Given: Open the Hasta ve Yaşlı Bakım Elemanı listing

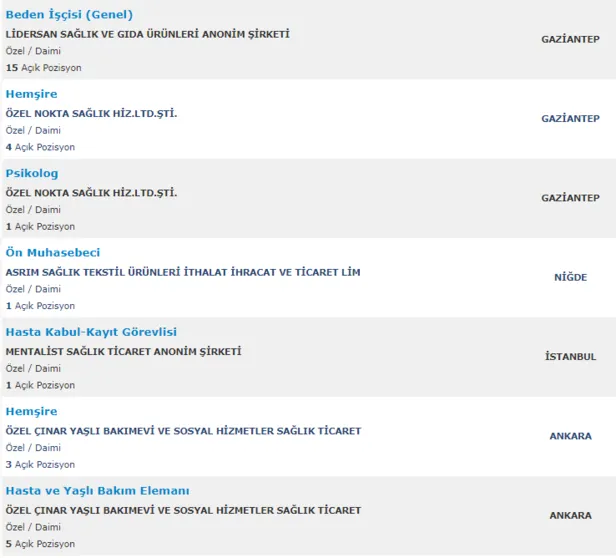Looking at the screenshot, I should (x=97, y=491).
